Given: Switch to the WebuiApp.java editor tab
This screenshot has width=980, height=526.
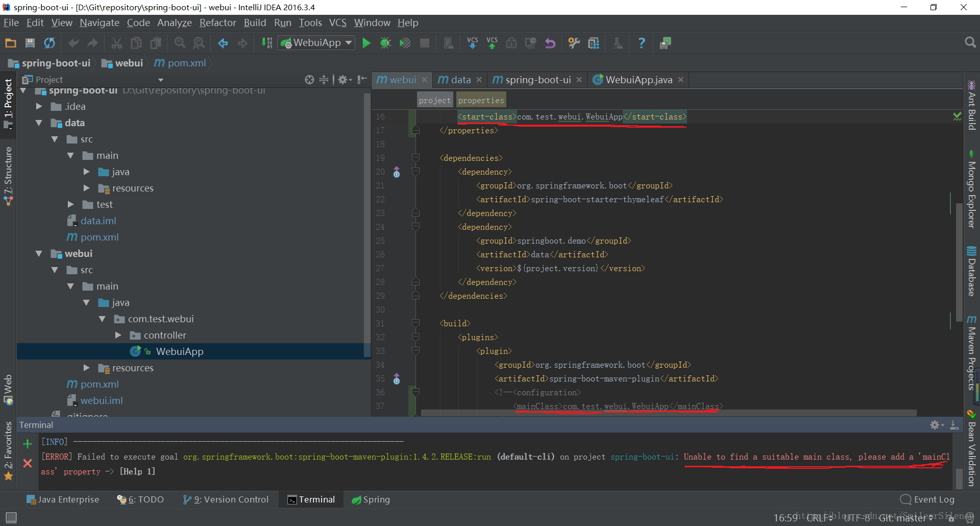Looking at the screenshot, I should [638, 80].
